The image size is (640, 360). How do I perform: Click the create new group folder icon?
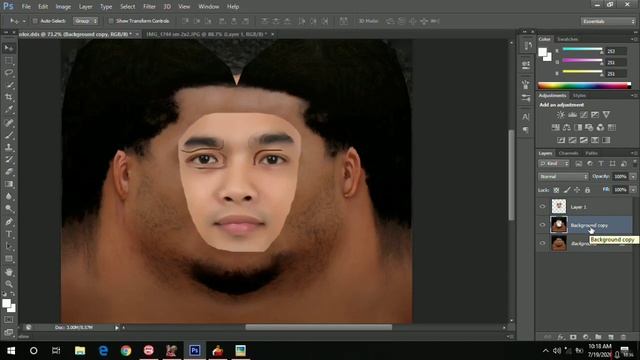pyautogui.click(x=598, y=337)
